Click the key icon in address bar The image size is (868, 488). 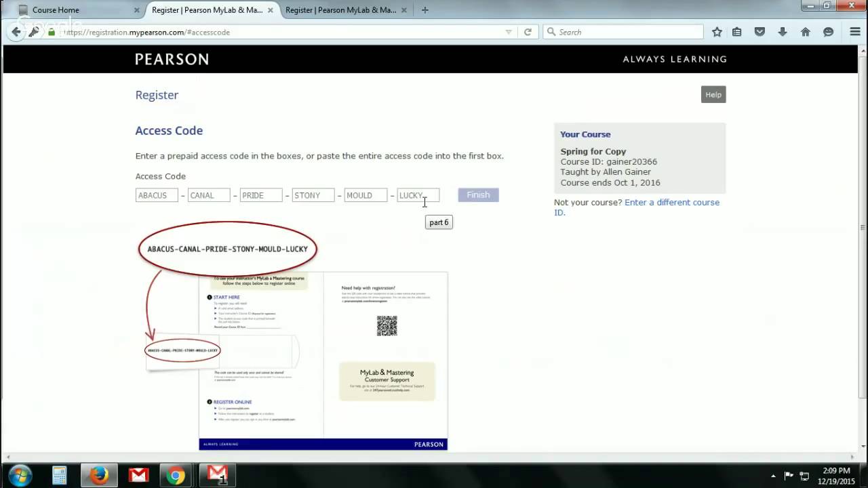click(x=34, y=32)
